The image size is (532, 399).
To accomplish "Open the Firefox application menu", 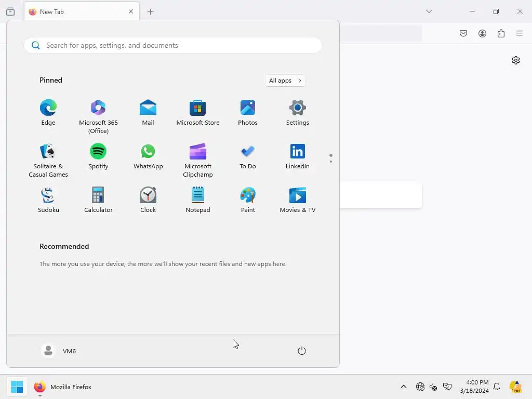I will click(520, 33).
